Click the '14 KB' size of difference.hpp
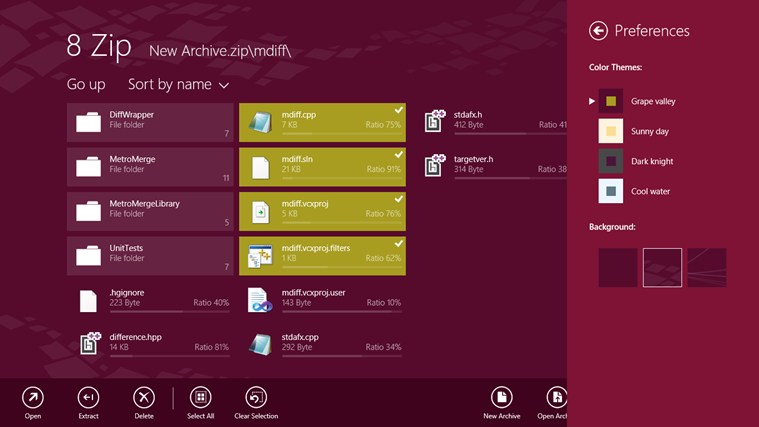 (x=119, y=347)
